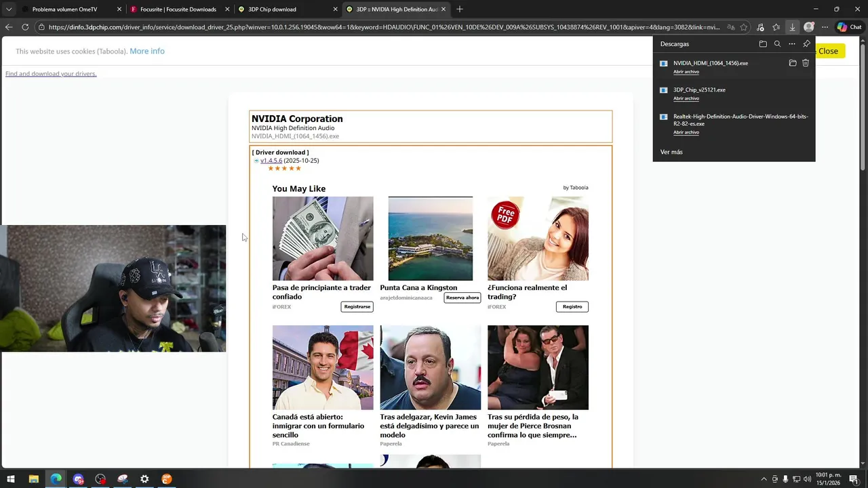View site information lock icon
This screenshot has height=488, width=868.
[x=41, y=27]
